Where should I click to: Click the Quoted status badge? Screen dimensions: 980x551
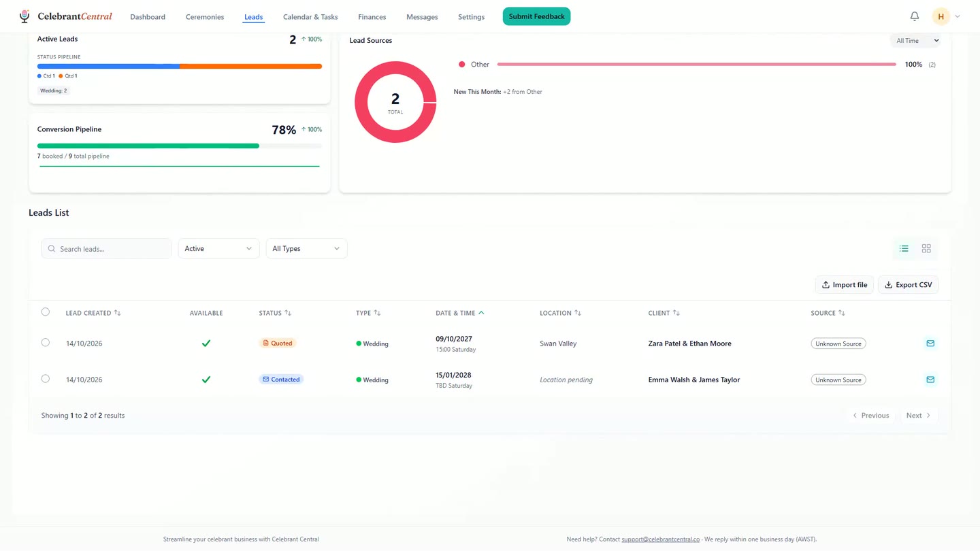[278, 344]
